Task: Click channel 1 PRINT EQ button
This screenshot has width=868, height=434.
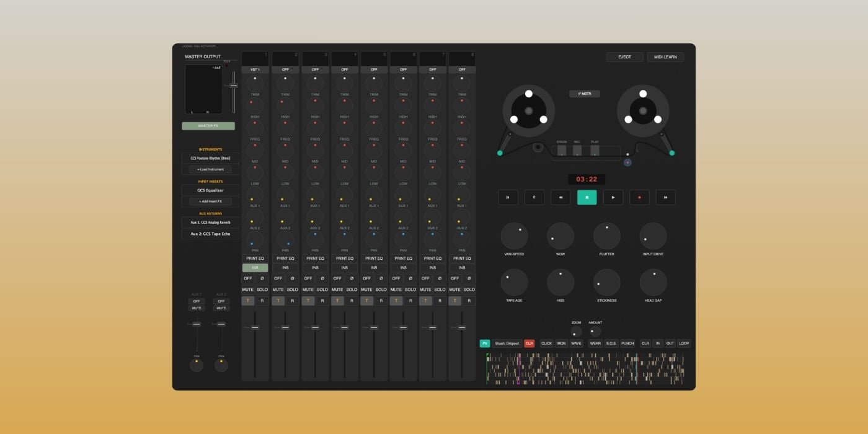Action: pos(255,258)
